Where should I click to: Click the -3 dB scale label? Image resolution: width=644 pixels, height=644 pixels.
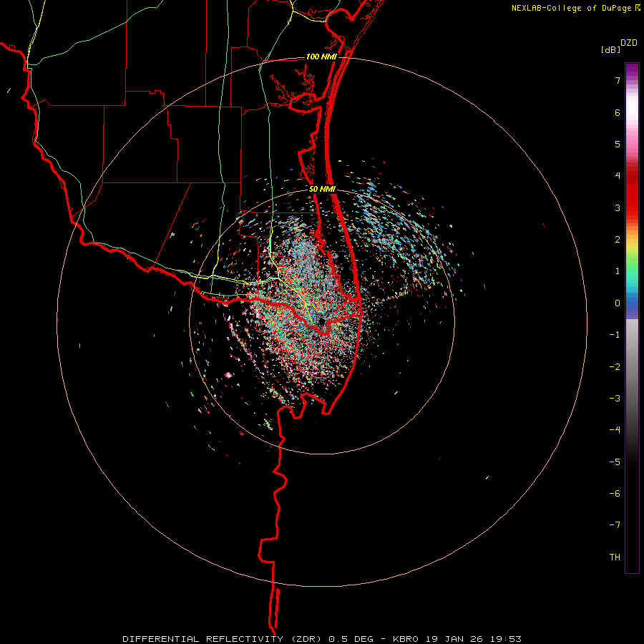615,398
